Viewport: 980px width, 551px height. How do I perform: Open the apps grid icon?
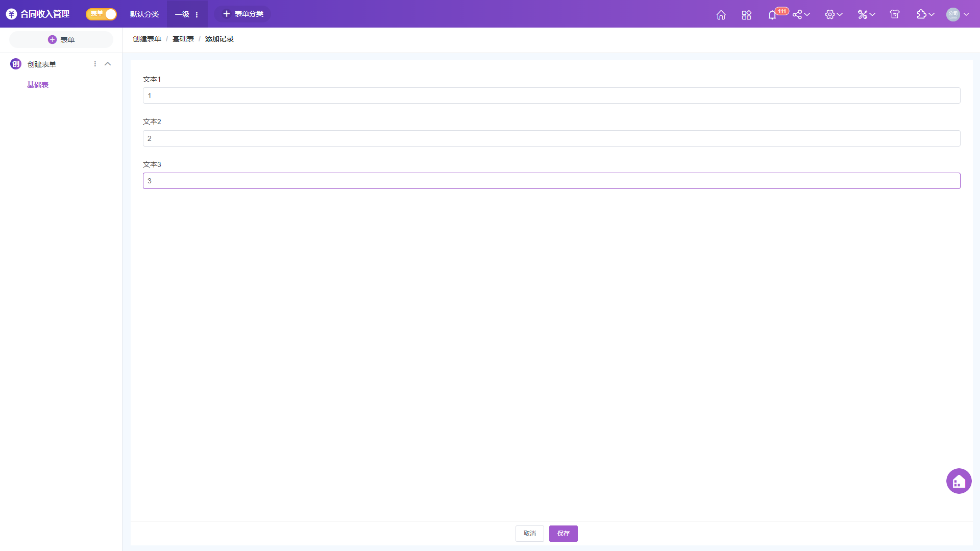746,15
